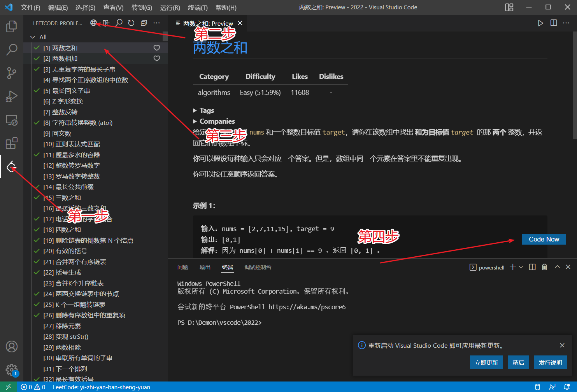Open the 终端(T) menu
The height and width of the screenshot is (392, 577).
click(x=198, y=7)
